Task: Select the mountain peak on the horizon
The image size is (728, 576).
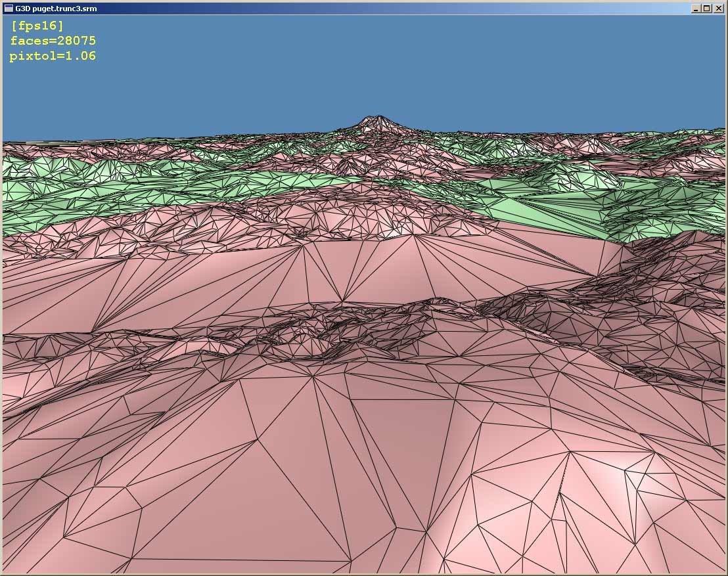Action: (x=377, y=123)
